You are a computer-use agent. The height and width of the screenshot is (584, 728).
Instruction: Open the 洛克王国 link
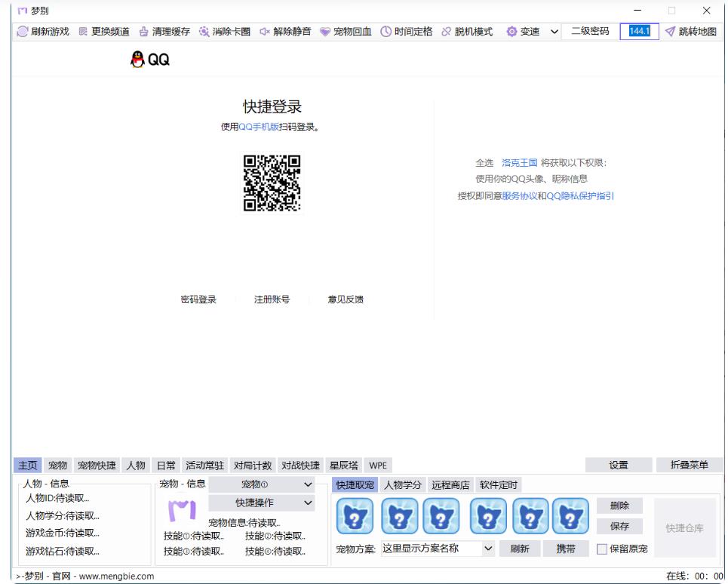(520, 163)
